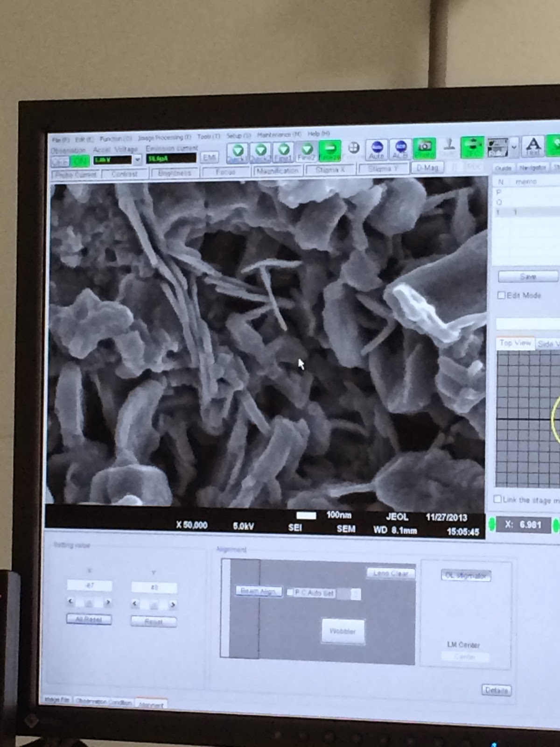Toggle the P.C Auto Set checkbox
The width and height of the screenshot is (560, 747).
(x=290, y=592)
